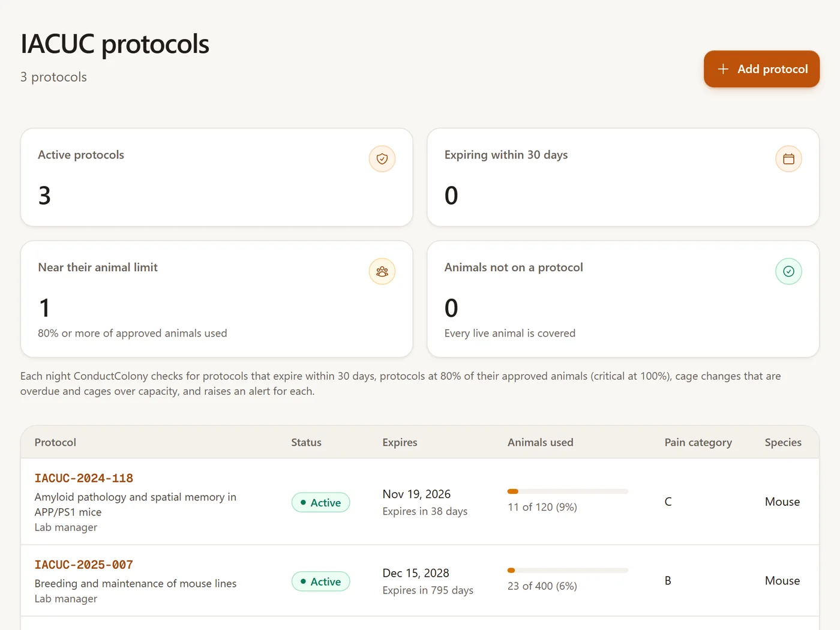Click 'Expires in 795 days' text
Screen dimensions: 840x630
point(428,590)
